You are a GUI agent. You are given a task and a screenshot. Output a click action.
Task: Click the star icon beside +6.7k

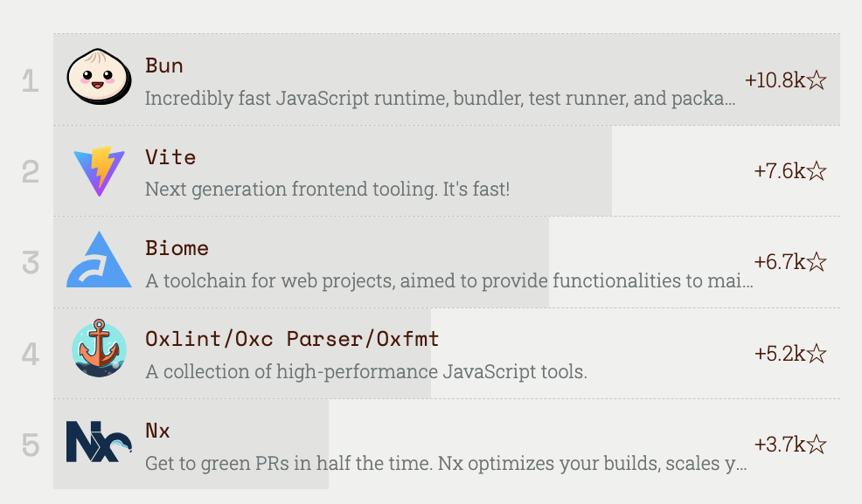[817, 262]
